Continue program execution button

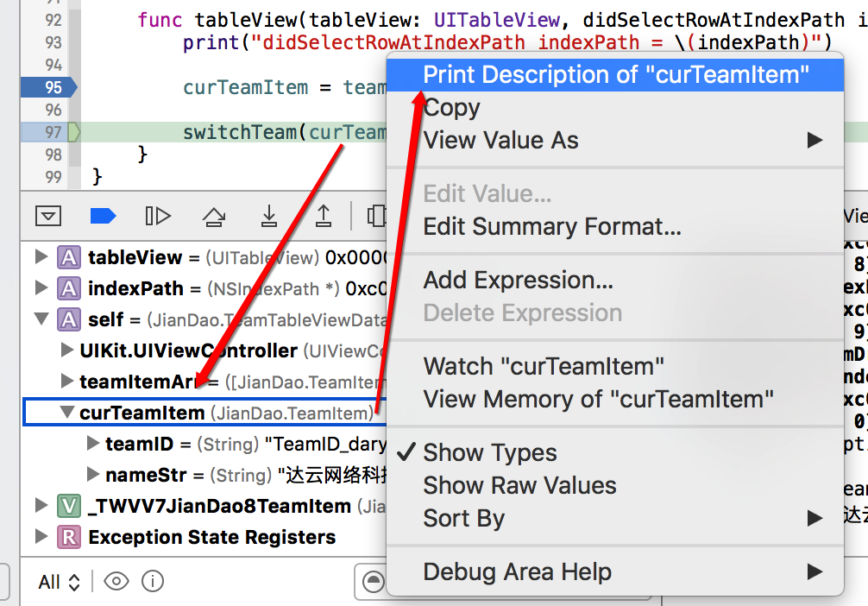click(x=158, y=216)
